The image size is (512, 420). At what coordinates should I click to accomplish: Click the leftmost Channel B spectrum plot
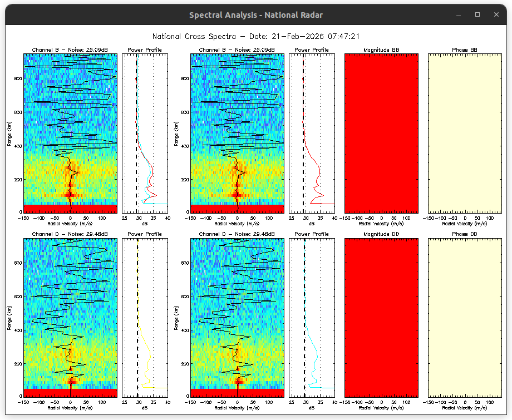70,132
